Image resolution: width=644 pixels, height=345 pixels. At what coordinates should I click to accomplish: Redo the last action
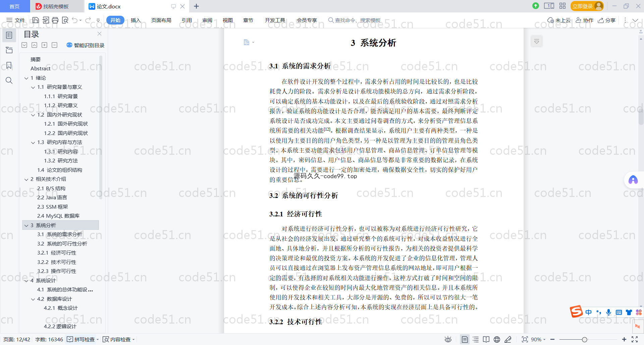[88, 20]
